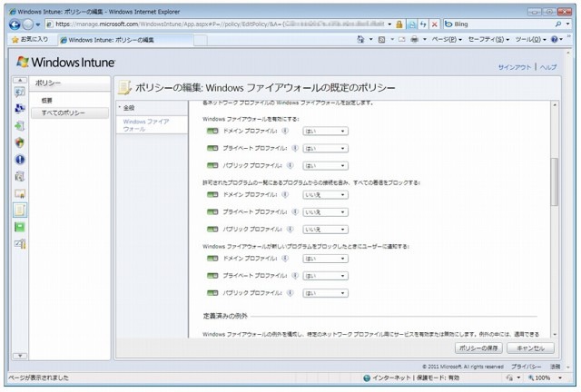Click the red Stop icon in address bar

coord(435,24)
